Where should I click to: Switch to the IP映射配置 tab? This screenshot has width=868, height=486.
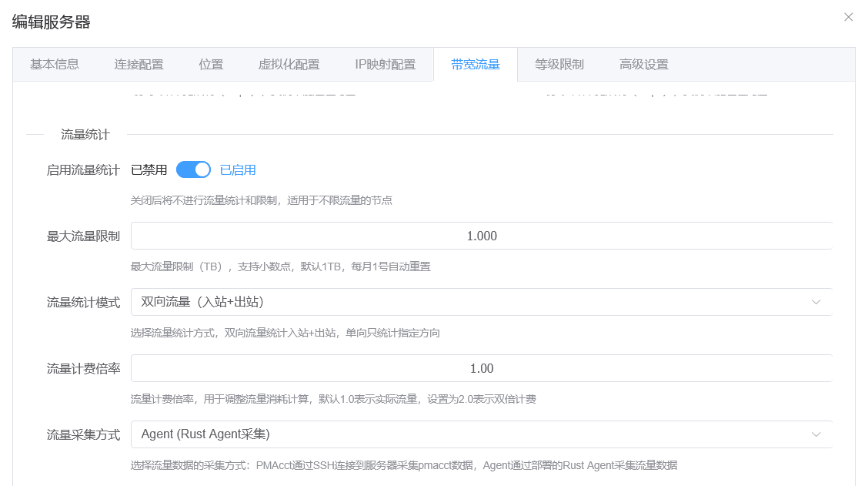pyautogui.click(x=385, y=65)
